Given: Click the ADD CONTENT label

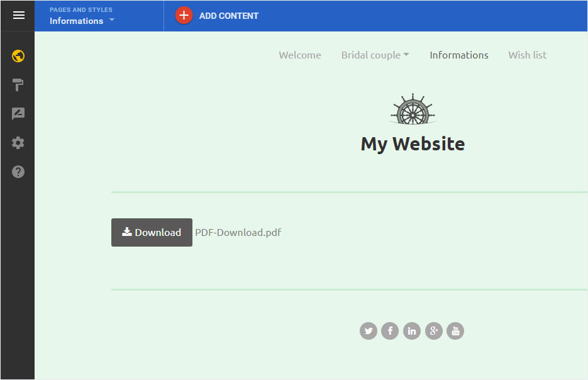Looking at the screenshot, I should click(228, 16).
